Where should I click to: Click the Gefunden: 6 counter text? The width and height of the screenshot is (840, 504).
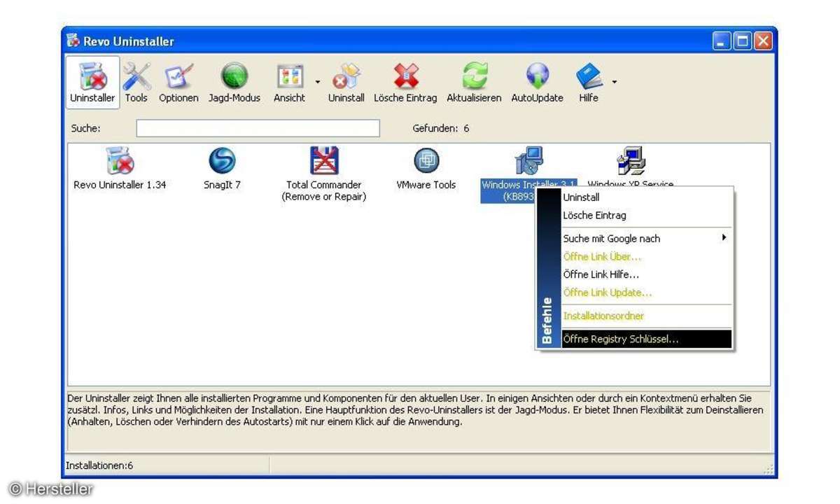[441, 129]
